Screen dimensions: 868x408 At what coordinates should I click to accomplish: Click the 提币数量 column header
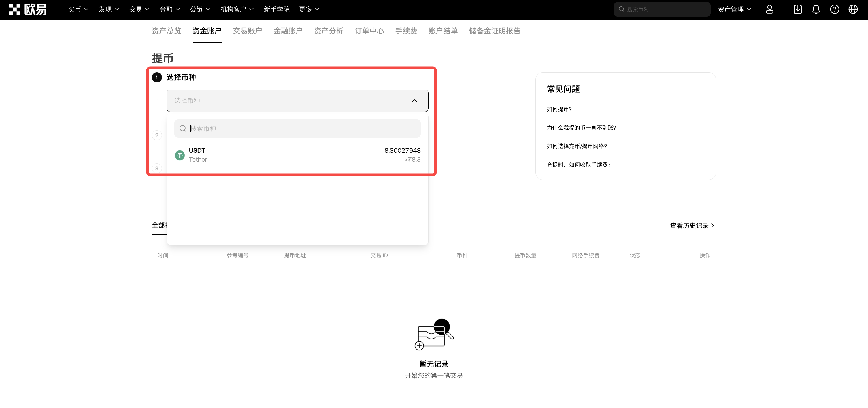[x=525, y=255]
